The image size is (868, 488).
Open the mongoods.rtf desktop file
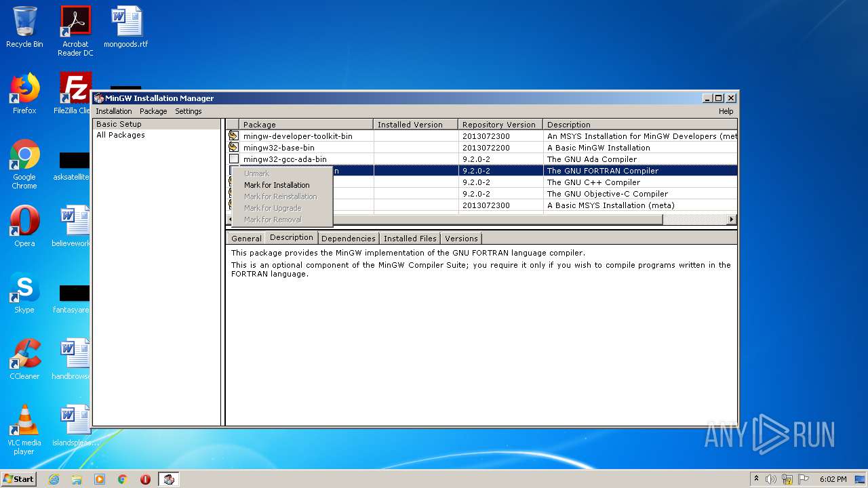126,27
